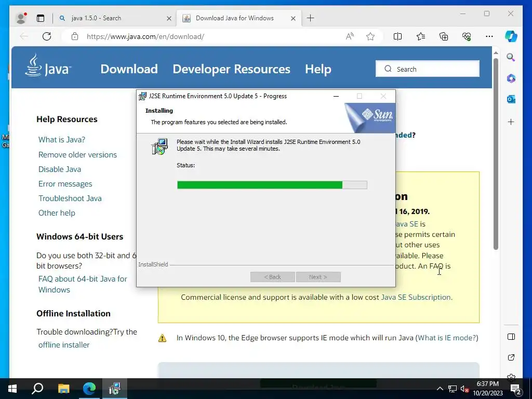The width and height of the screenshot is (532, 399).
Task: Click the sidebar search icon
Action: [x=511, y=57]
